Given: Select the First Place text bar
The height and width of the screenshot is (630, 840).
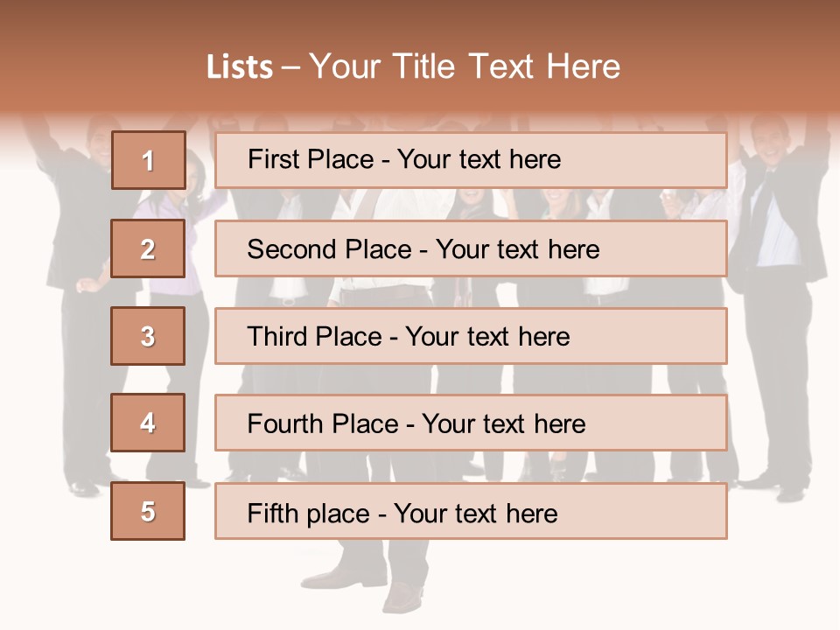Looking at the screenshot, I should pos(471,160).
